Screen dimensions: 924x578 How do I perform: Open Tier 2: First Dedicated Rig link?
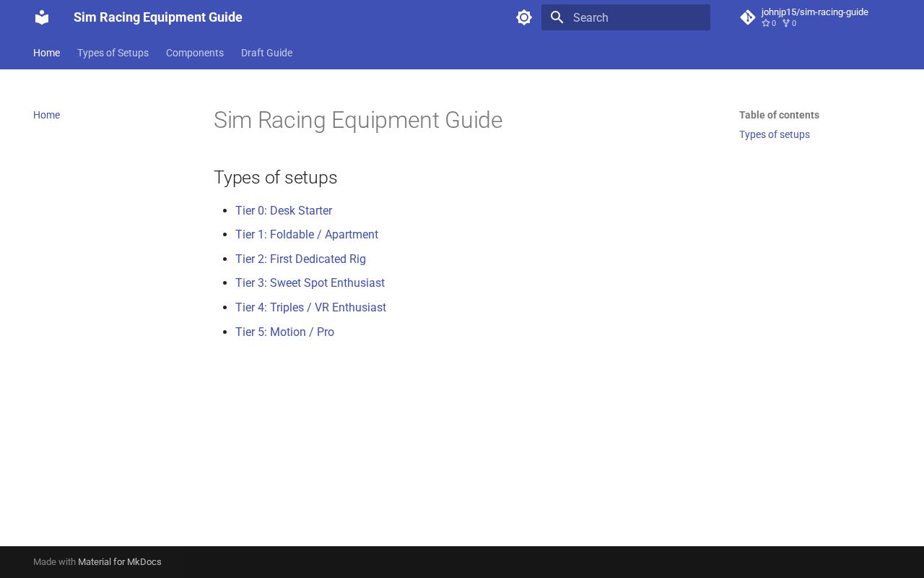[x=300, y=259]
